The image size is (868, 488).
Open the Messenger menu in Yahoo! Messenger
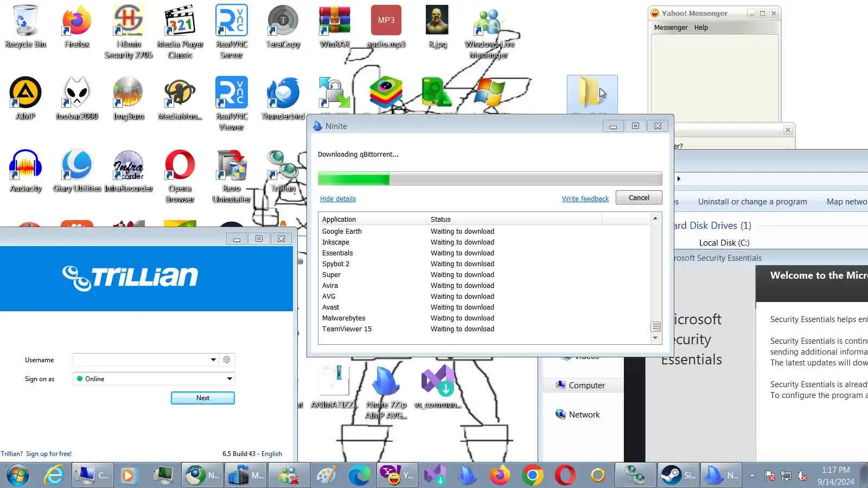coord(671,28)
